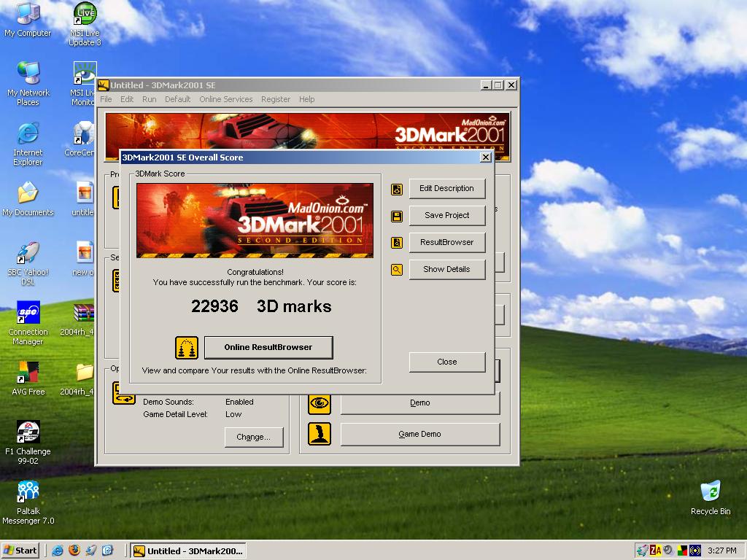The height and width of the screenshot is (560, 747).
Task: Click the Change... button under options
Action: point(253,437)
